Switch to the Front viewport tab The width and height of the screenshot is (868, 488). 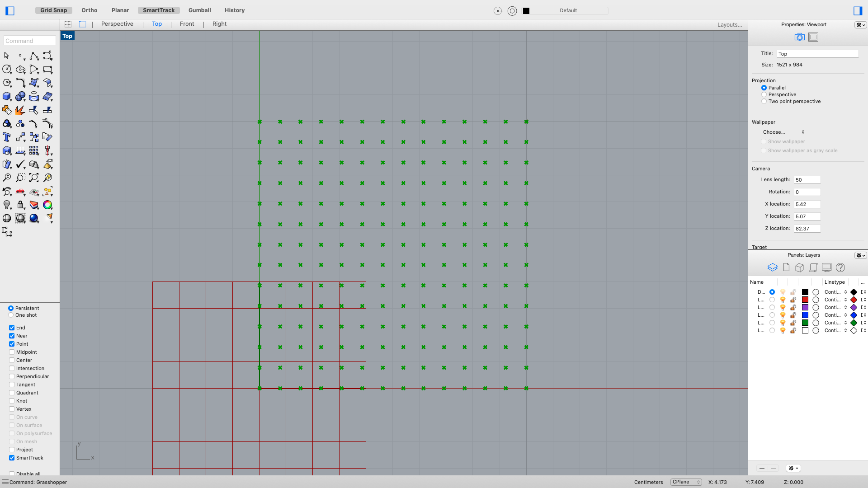[x=187, y=24]
